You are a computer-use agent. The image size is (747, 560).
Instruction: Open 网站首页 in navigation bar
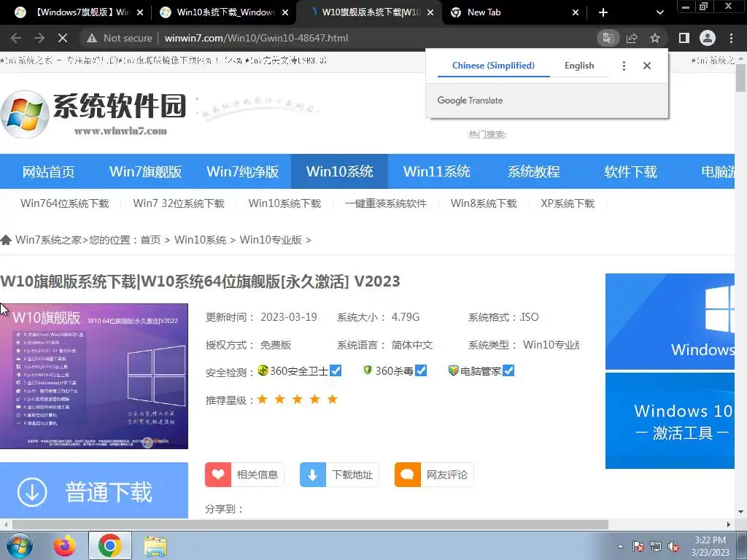[49, 171]
